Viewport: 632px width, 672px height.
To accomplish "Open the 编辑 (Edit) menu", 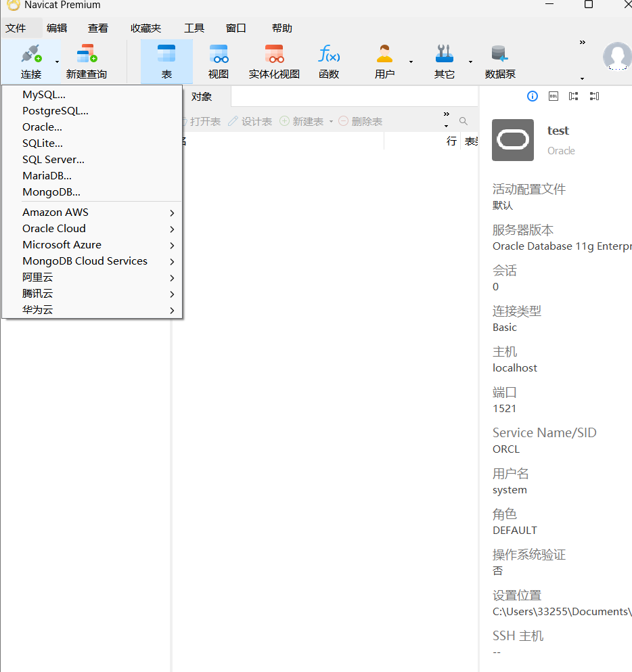I will coord(57,28).
